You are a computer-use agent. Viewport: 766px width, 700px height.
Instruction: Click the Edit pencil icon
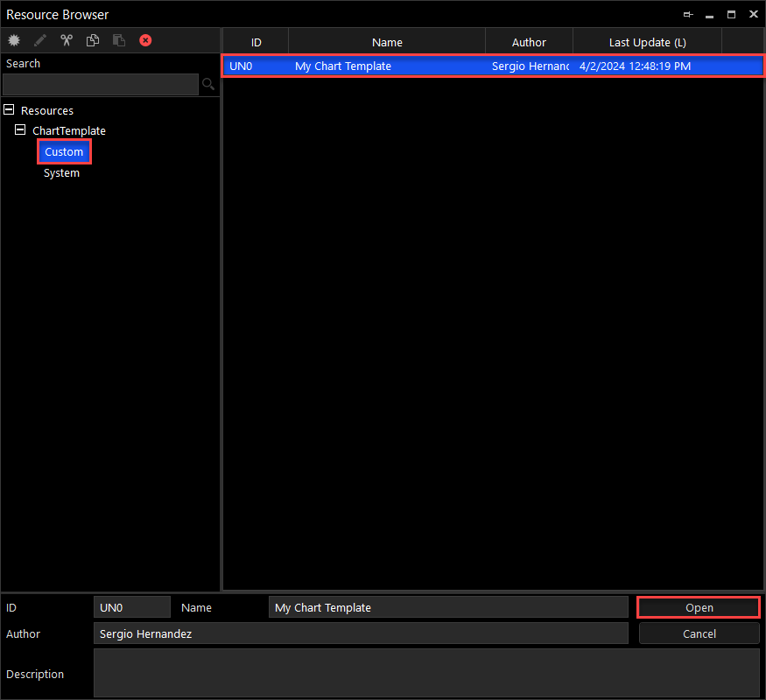[40, 40]
